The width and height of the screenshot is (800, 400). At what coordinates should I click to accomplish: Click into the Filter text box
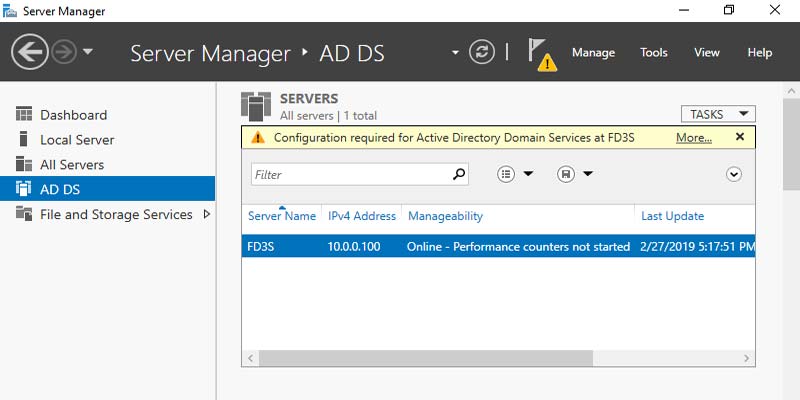pyautogui.click(x=350, y=174)
